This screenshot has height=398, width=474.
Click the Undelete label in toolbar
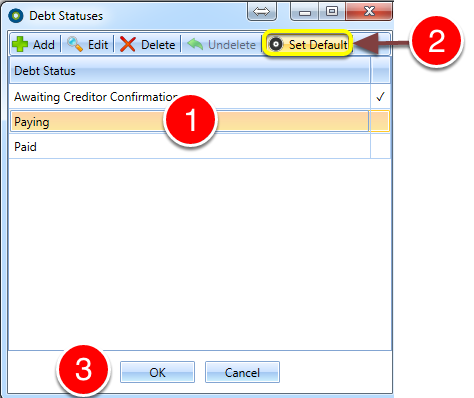point(232,45)
